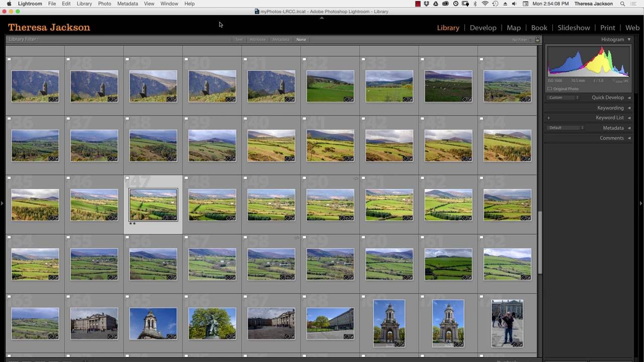Screen dimensions: 644x362
Task: Expand the Metadata panel
Action: coord(629,128)
